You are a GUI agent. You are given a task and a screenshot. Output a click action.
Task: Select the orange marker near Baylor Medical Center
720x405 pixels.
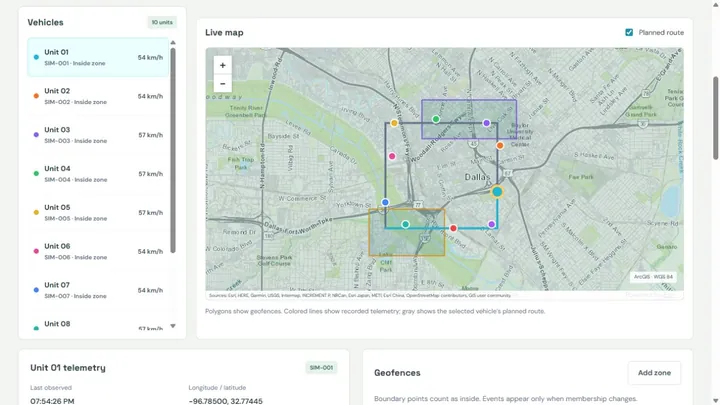[x=500, y=146]
